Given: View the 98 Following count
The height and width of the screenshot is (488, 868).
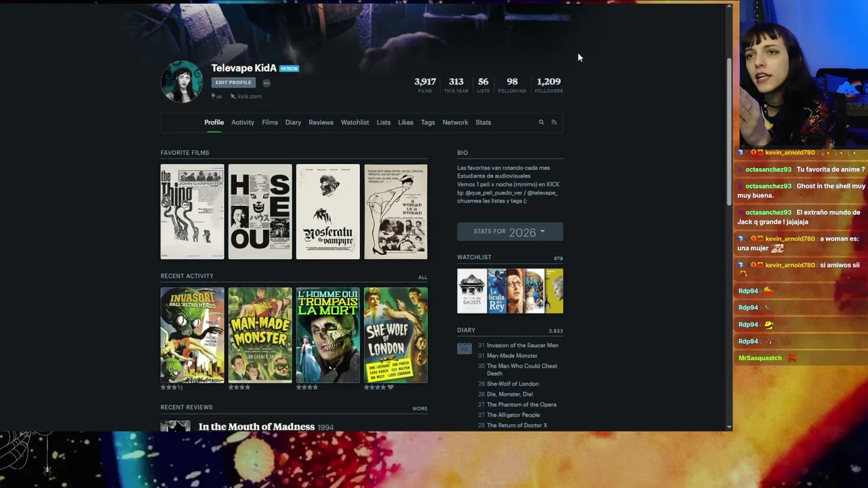Looking at the screenshot, I should pyautogui.click(x=512, y=85).
